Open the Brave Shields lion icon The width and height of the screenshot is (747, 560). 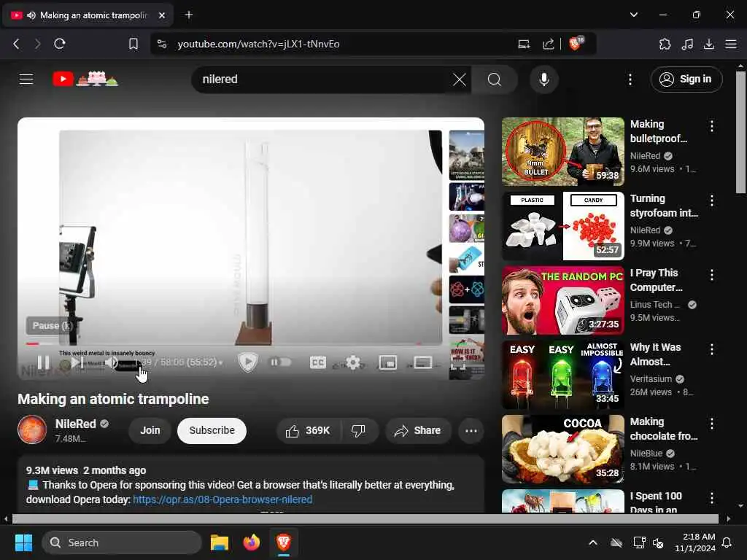pyautogui.click(x=576, y=43)
